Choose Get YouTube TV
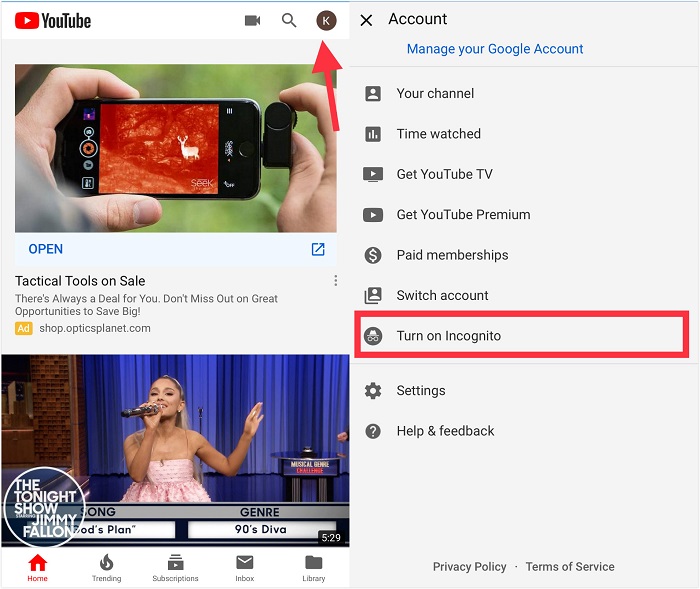700x589 pixels. 525,174
